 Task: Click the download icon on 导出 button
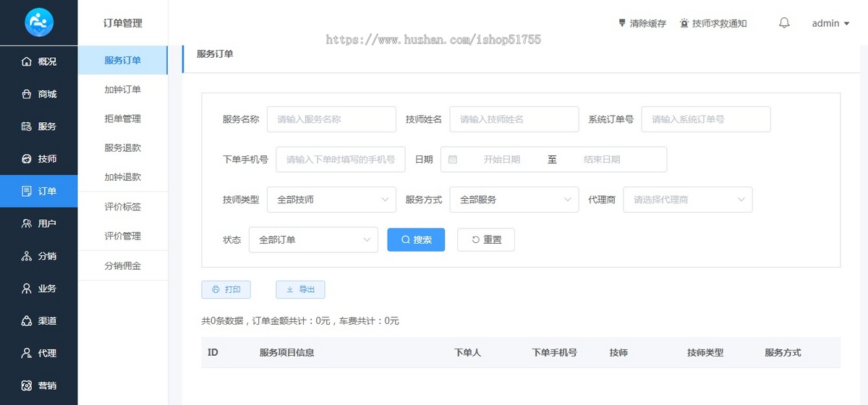290,289
